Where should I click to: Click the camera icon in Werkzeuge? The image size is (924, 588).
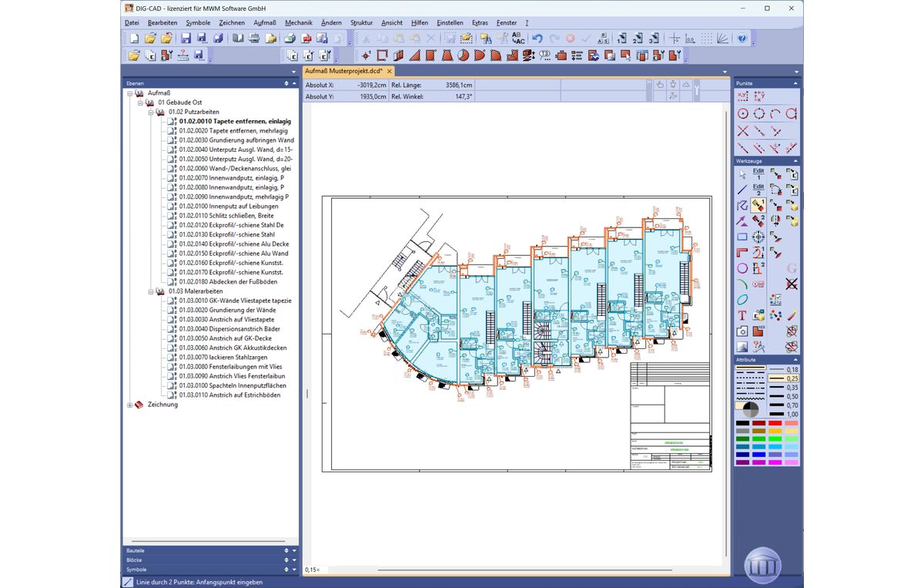[x=742, y=331]
